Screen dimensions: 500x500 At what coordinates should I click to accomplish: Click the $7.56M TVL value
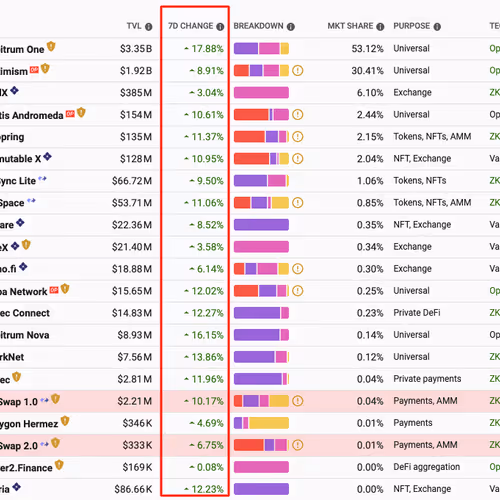135,357
